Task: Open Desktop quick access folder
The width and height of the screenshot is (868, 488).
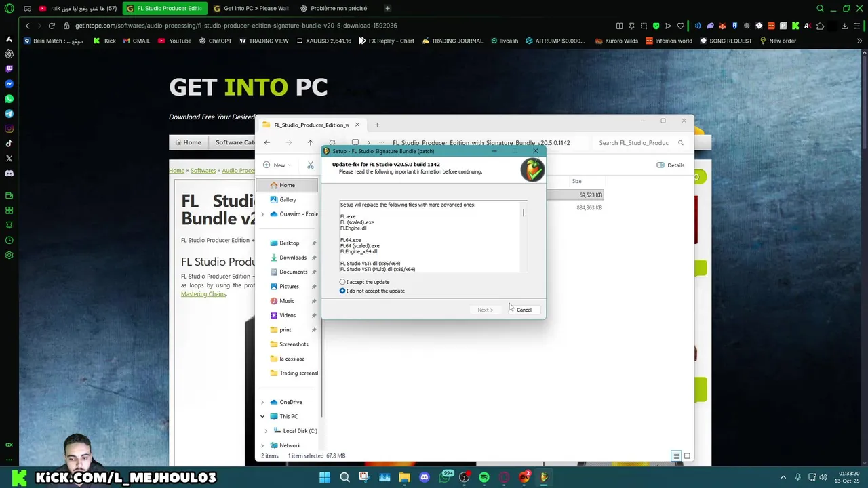Action: (x=289, y=243)
